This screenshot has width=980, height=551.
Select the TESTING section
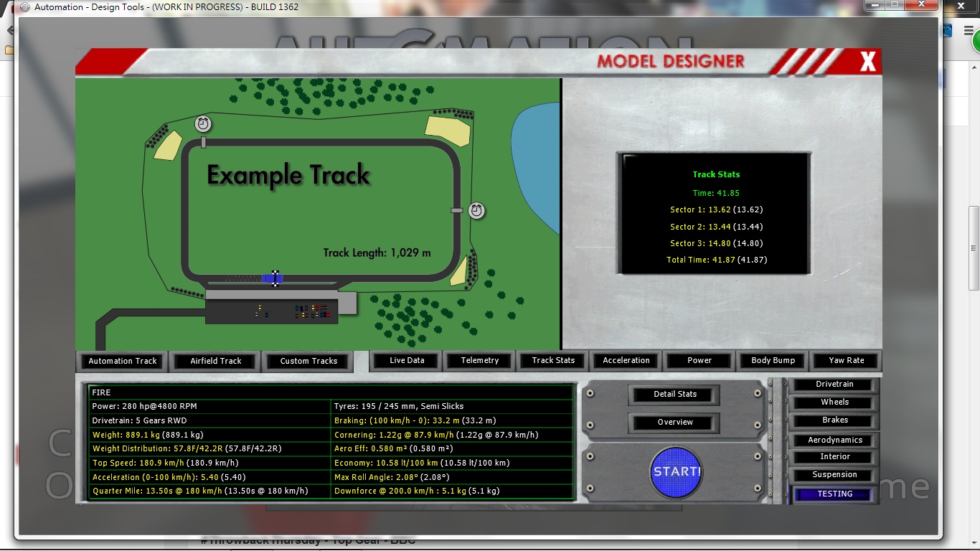coord(834,494)
